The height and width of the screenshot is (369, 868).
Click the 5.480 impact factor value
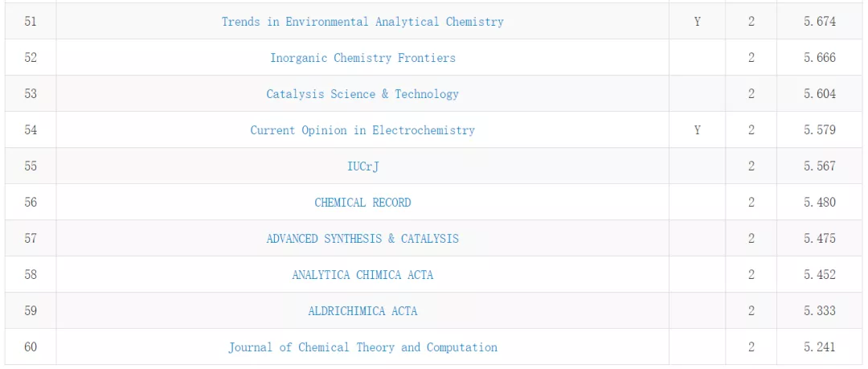(x=820, y=203)
